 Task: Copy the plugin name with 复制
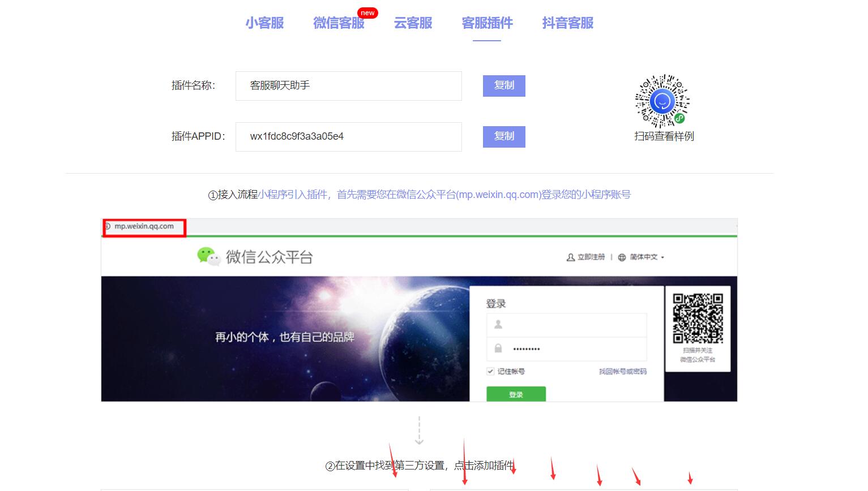(x=504, y=86)
